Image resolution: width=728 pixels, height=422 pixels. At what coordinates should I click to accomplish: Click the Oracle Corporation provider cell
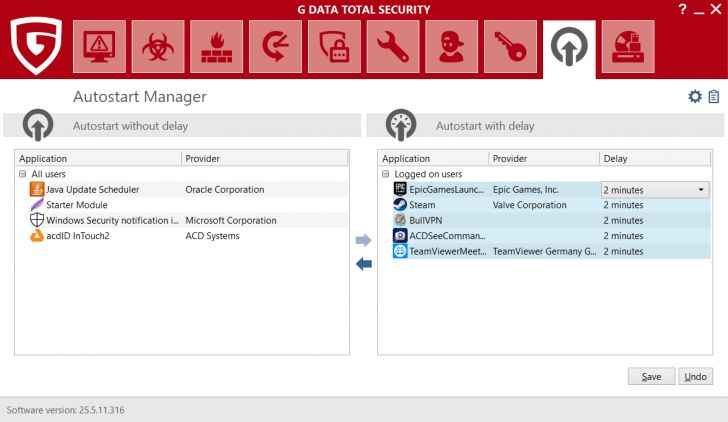[225, 189]
